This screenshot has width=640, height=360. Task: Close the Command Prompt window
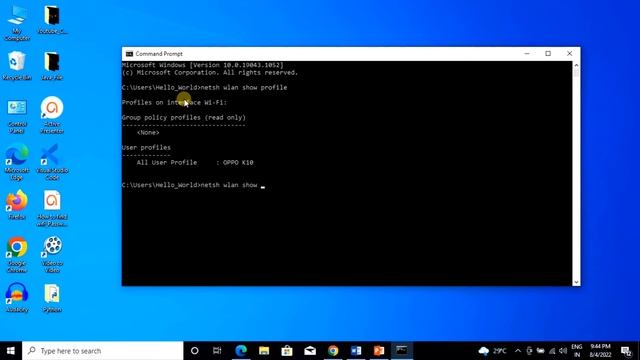[569, 54]
